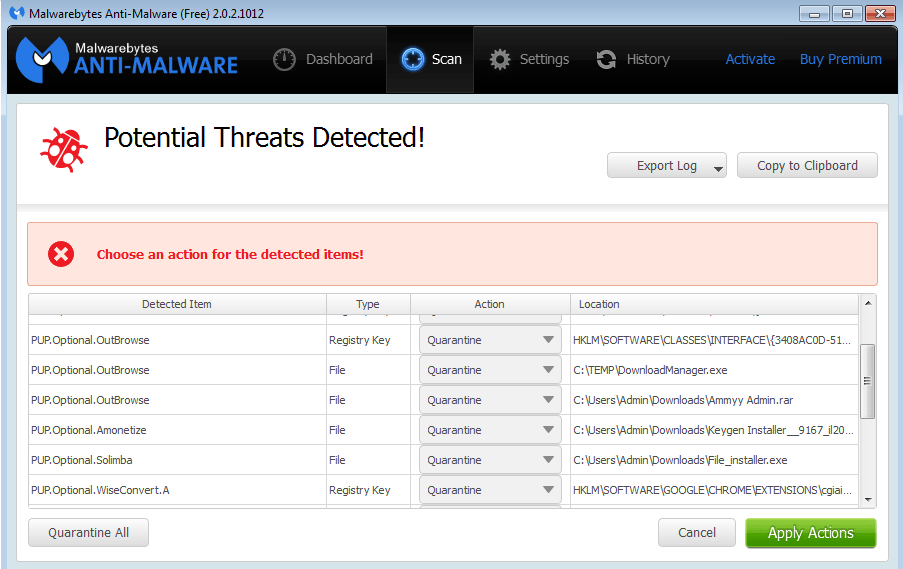Select PUP.Optional.Solimba item text
Viewport: 903px width, 569px height.
82,460
